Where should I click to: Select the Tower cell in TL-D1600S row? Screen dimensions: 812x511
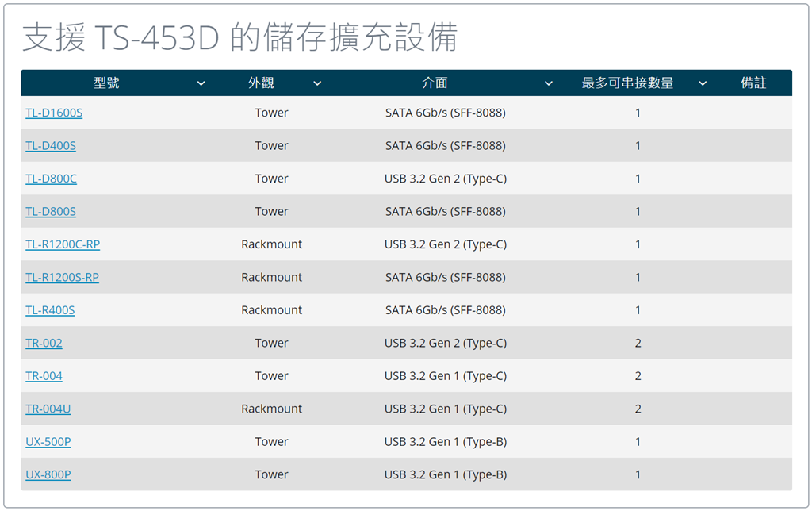tap(271, 113)
